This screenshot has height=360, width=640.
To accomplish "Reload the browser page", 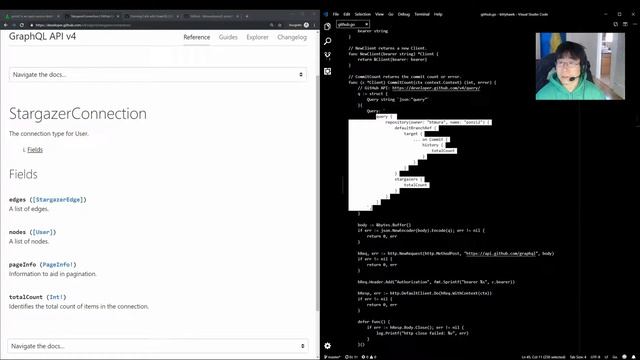I will coord(22,25).
